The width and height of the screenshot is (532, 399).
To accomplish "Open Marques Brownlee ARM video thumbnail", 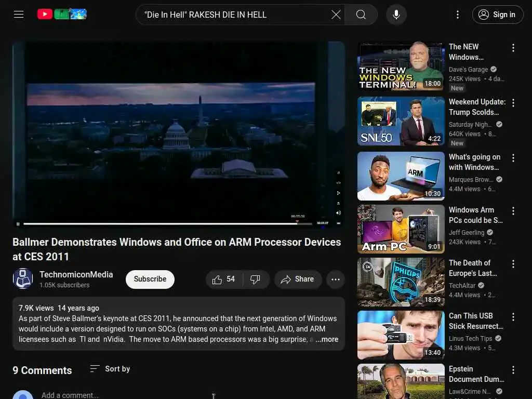I will click(401, 176).
